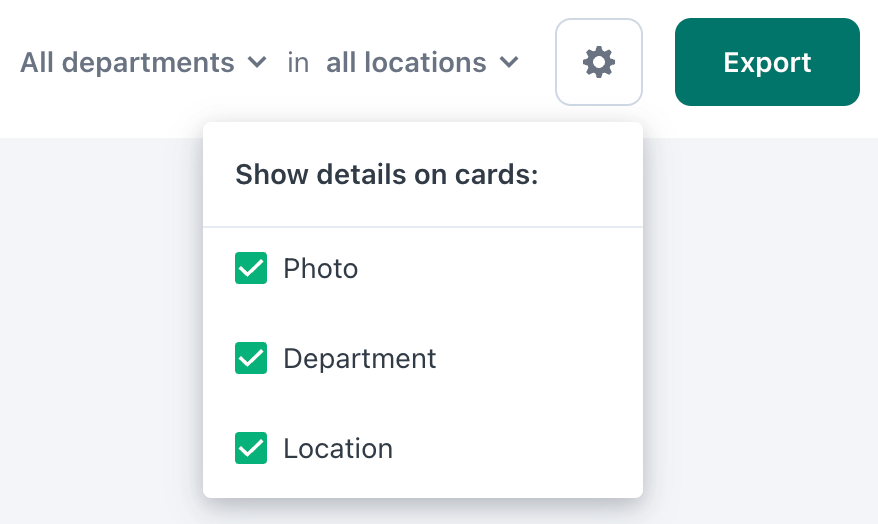Click the 'Show details on cards:' heading

click(386, 174)
